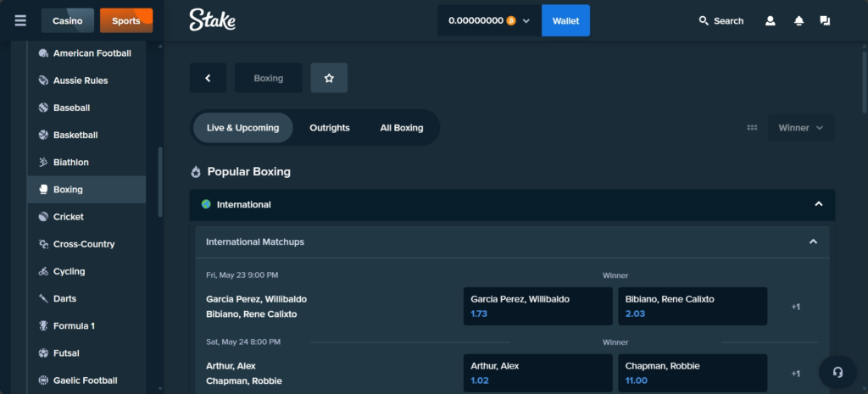Screen dimensions: 868x394
Task: Bet on Bibiano, Rene Calixto at 2.03
Action: pyautogui.click(x=693, y=306)
